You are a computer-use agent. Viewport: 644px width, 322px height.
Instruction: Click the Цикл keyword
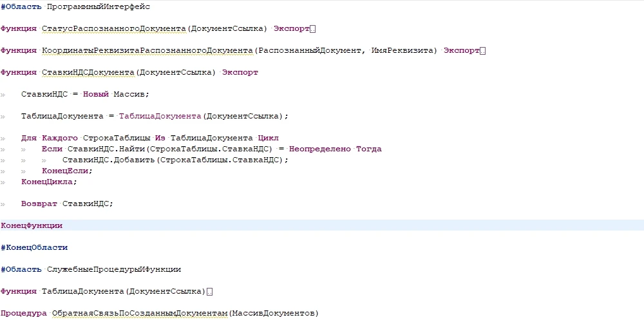pos(268,138)
